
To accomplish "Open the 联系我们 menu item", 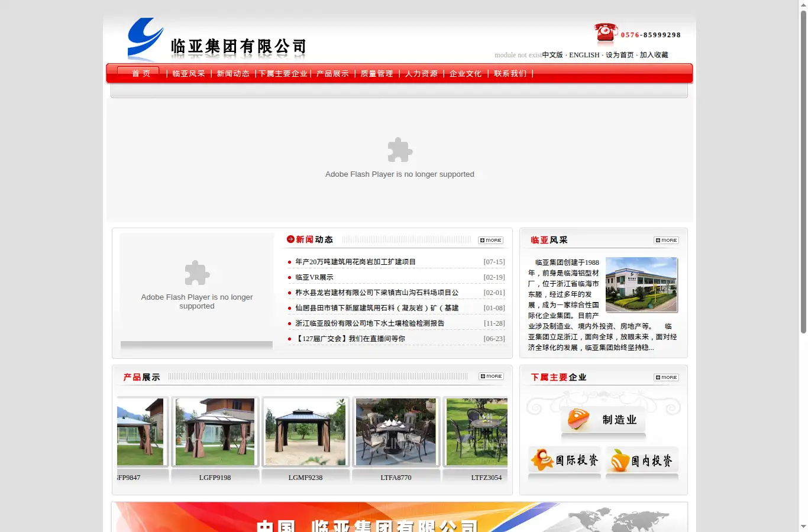I will 510,74.
